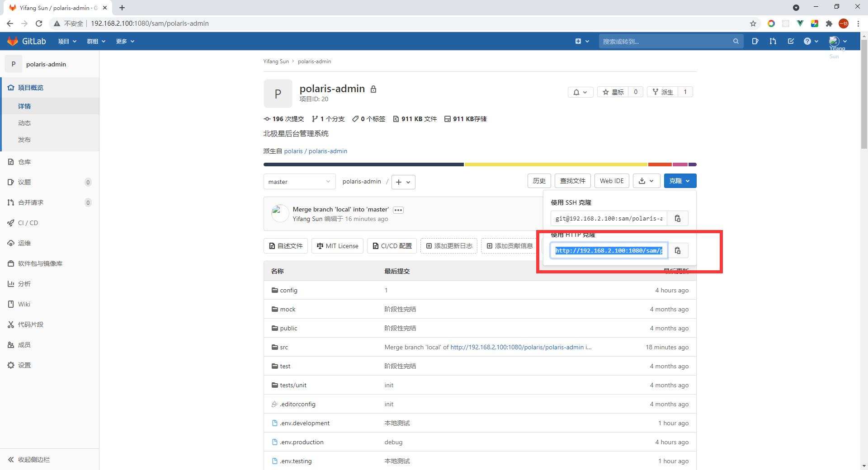Click the 历史 history button
The image size is (868, 470).
[539, 181]
